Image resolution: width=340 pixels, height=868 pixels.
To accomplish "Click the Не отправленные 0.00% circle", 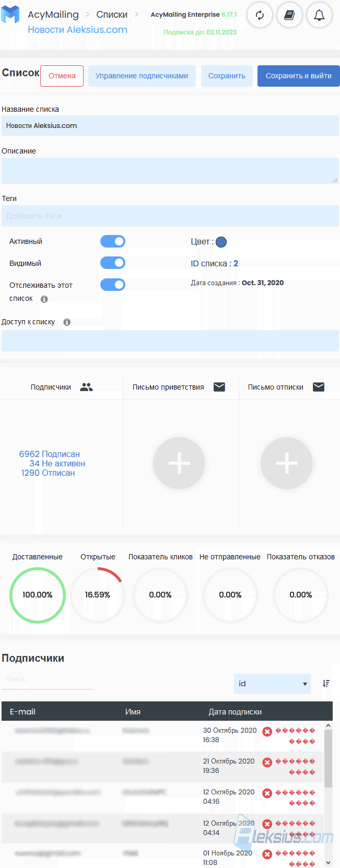I will tap(230, 595).
